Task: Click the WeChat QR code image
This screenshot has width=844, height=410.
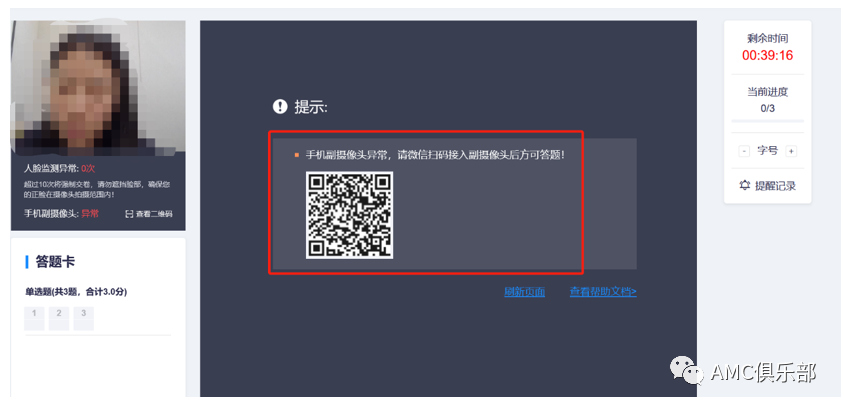Action: point(349,215)
